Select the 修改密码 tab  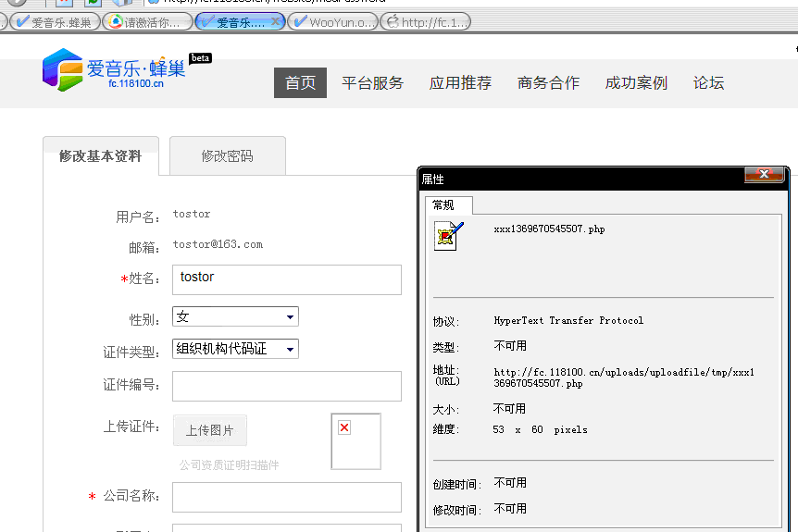tap(228, 155)
